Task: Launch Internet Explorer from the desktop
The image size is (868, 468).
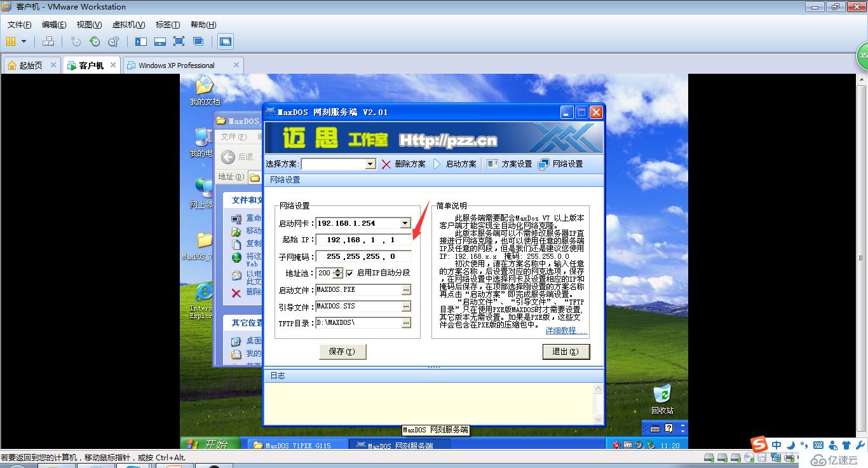Action: (x=202, y=300)
